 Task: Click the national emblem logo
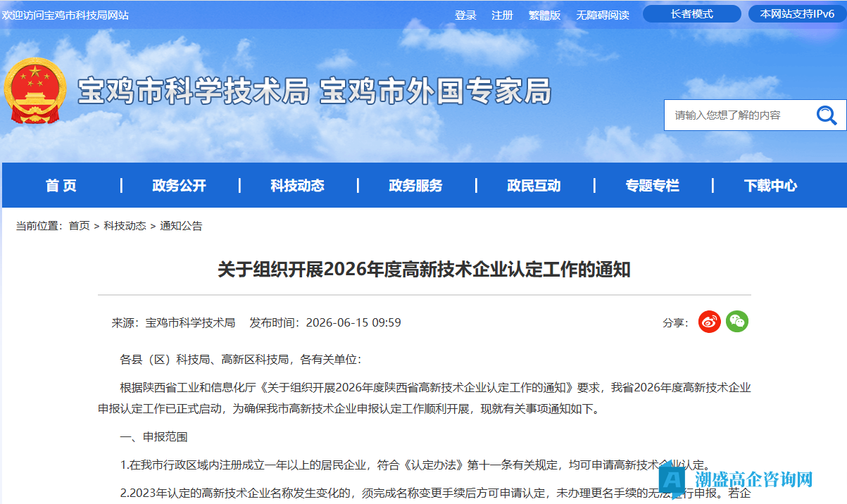point(34,91)
